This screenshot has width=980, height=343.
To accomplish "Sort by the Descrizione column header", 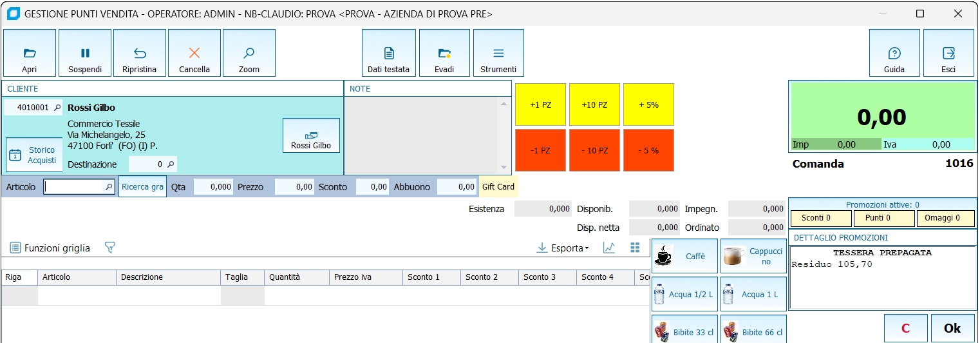I will tap(168, 277).
